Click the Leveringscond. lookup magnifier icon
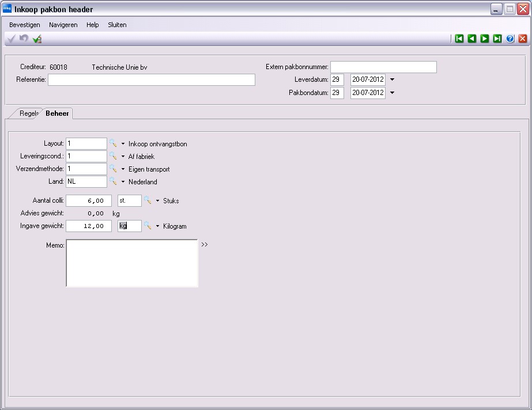This screenshot has width=532, height=410. (113, 156)
